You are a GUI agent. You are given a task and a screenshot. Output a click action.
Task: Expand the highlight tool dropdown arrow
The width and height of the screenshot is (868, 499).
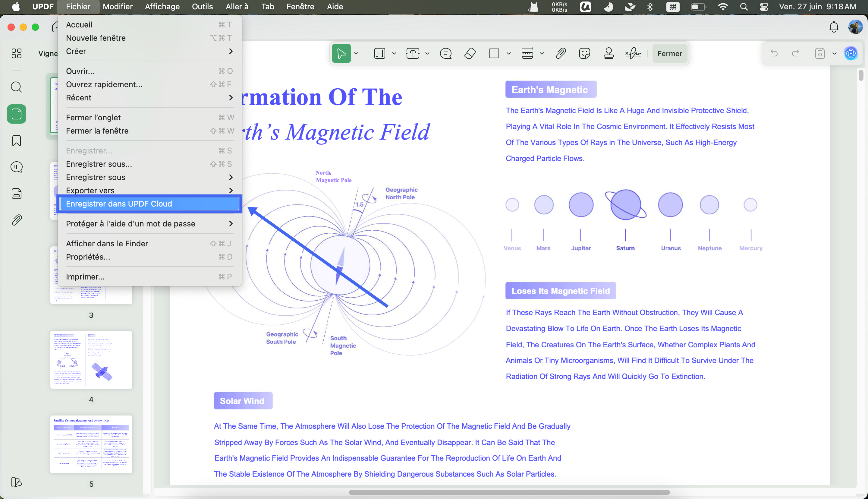click(394, 53)
